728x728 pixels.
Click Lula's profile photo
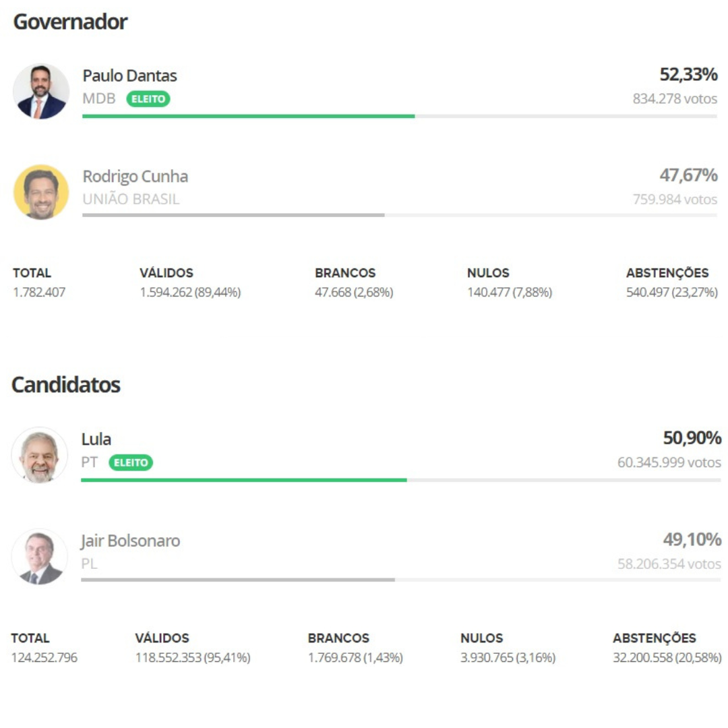pyautogui.click(x=40, y=455)
